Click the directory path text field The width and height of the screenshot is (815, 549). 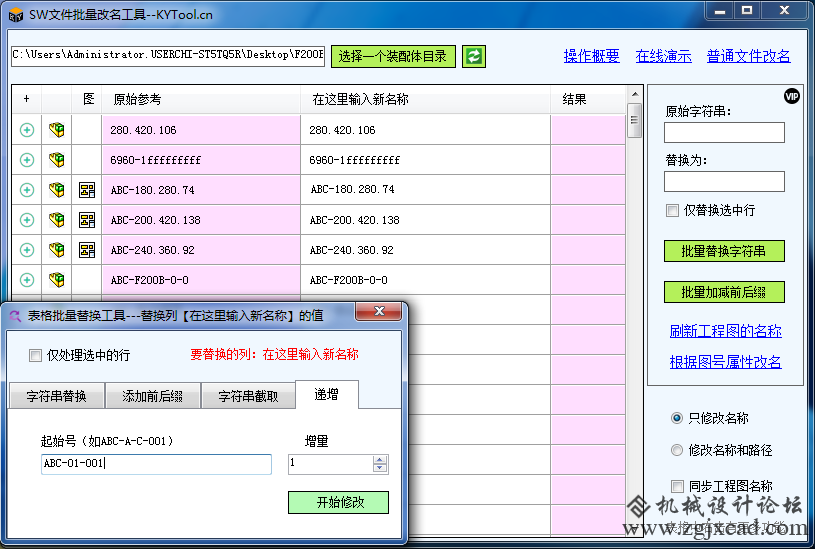coord(168,55)
